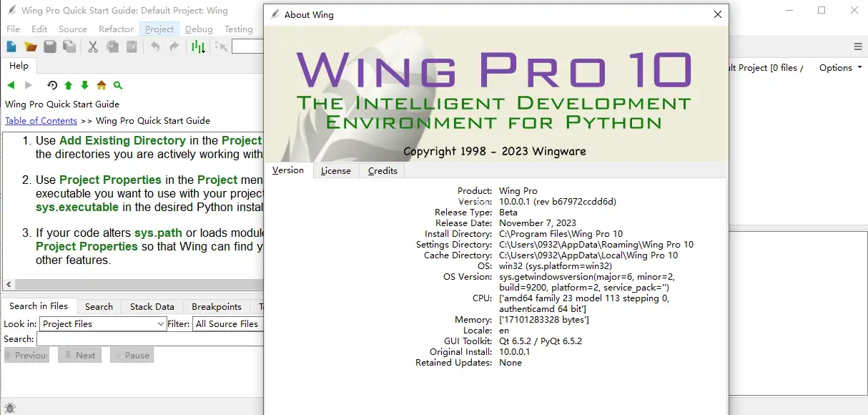Switch to the Credits tab in About Wing
This screenshot has width=868, height=415.
click(383, 170)
